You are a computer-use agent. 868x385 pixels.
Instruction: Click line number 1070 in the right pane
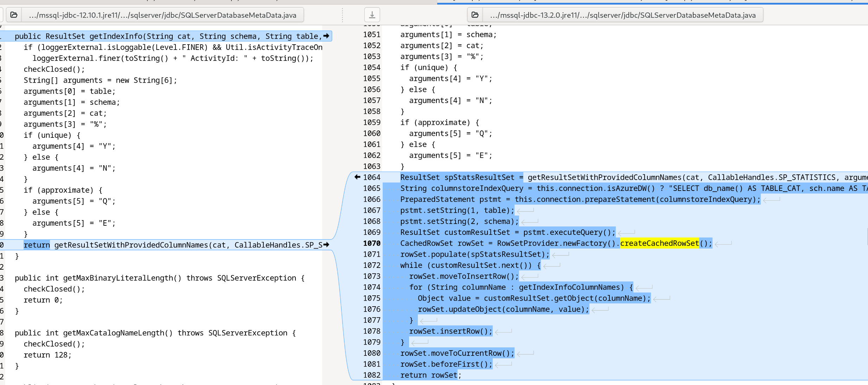pyautogui.click(x=372, y=243)
